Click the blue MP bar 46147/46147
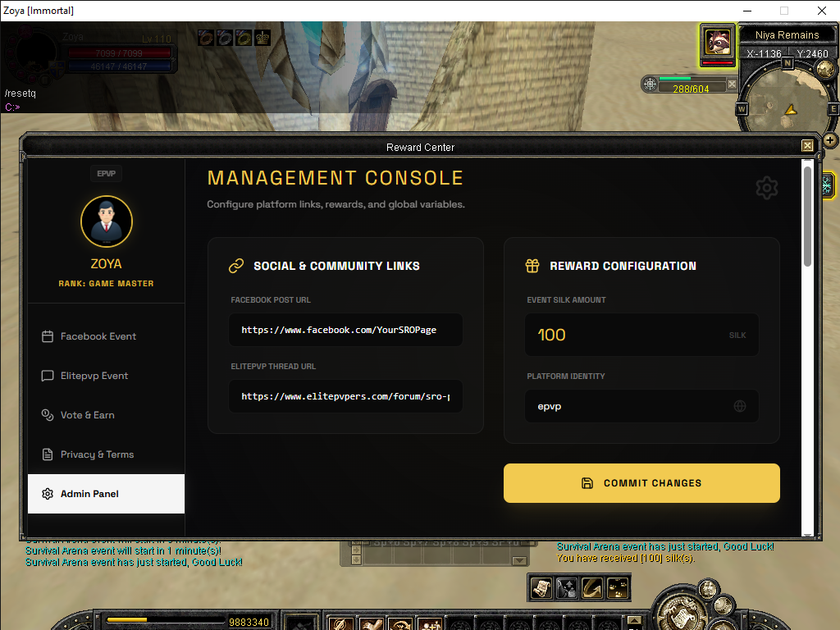The height and width of the screenshot is (630, 840). [119, 66]
